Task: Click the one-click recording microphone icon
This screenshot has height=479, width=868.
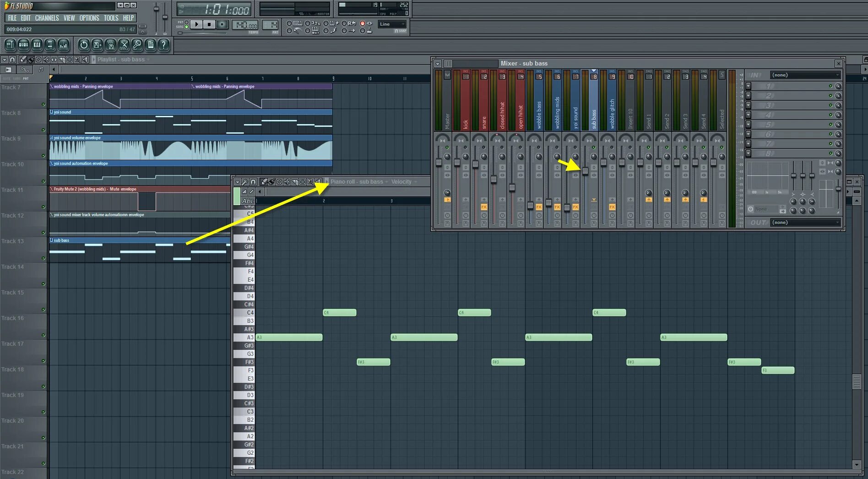Action: pyautogui.click(x=137, y=45)
